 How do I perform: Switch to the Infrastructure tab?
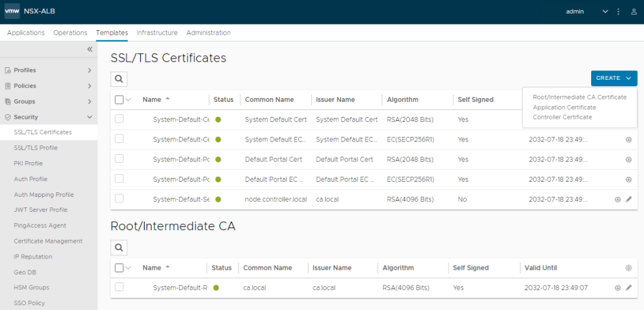pyautogui.click(x=157, y=33)
